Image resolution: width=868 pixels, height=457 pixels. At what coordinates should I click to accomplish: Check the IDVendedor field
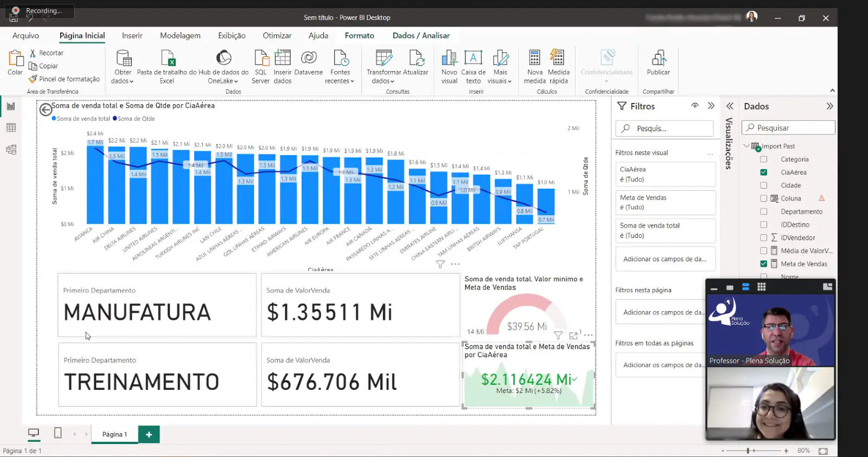tap(764, 237)
